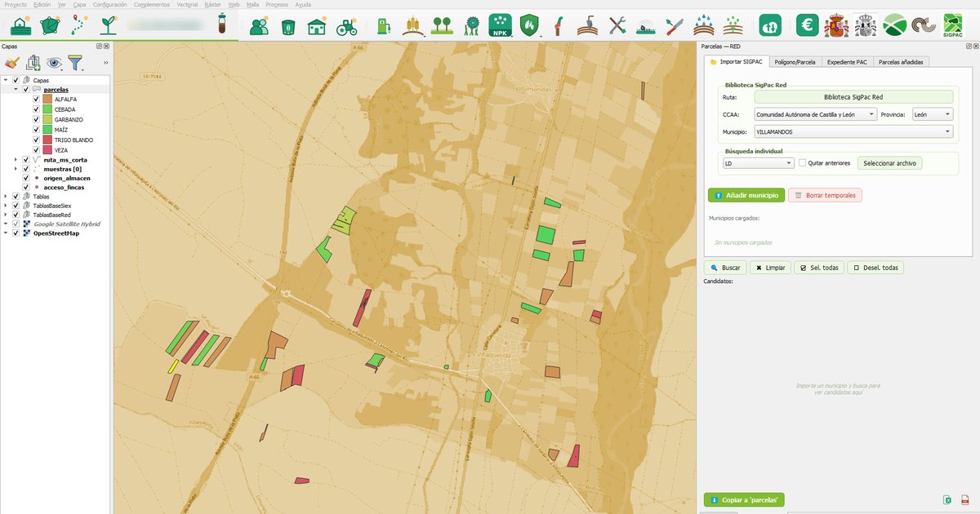Viewport: 980px width, 514px height.
Task: Open the SIGPAC toolbar icon
Action: pyautogui.click(x=952, y=25)
